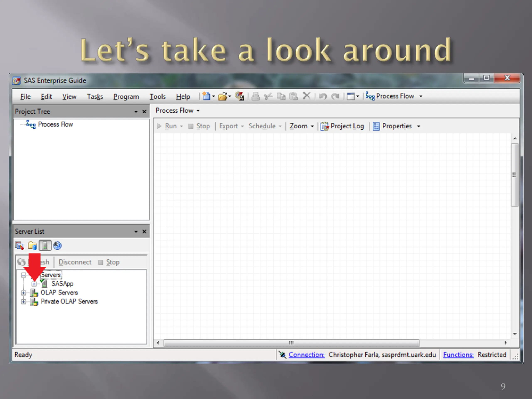The width and height of the screenshot is (532, 399).
Task: Click the Paste clipboard icon
Action: point(293,96)
